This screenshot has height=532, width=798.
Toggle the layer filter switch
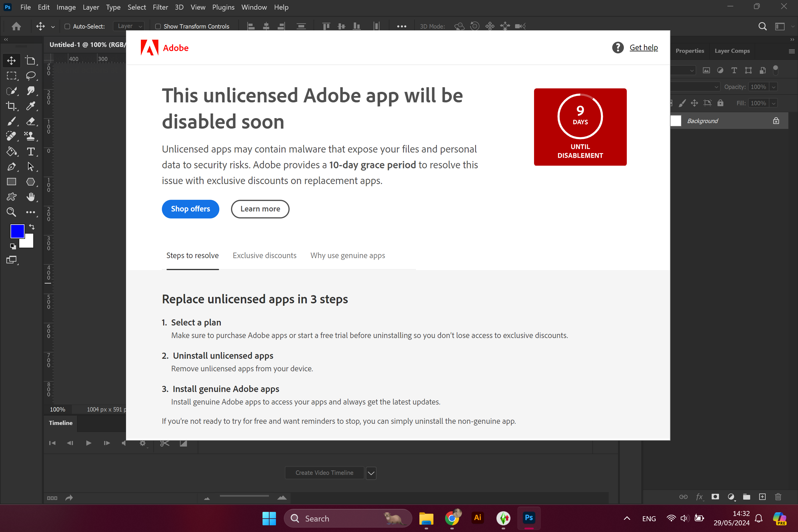[x=775, y=70]
